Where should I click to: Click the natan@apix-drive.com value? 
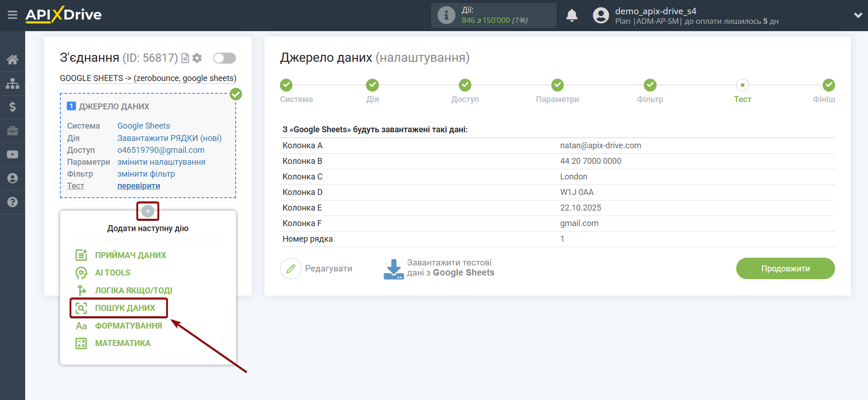pyautogui.click(x=600, y=146)
